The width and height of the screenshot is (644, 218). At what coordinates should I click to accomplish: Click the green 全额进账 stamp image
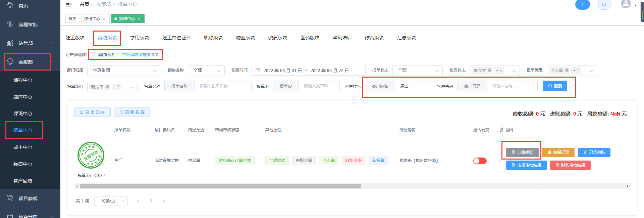point(91,155)
